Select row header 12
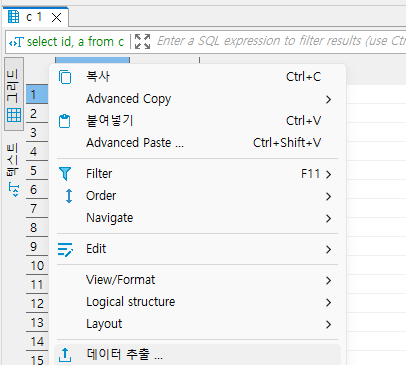This screenshot has width=406, height=365. (37, 303)
